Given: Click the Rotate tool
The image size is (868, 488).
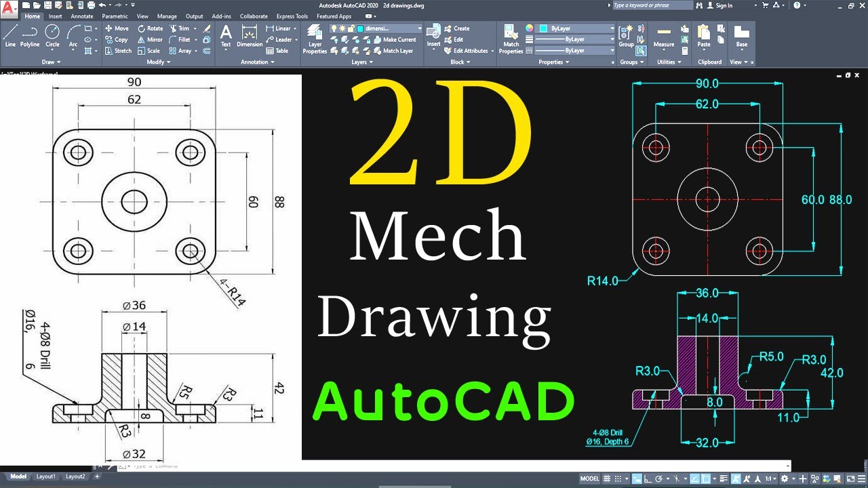Looking at the screenshot, I should tap(151, 28).
